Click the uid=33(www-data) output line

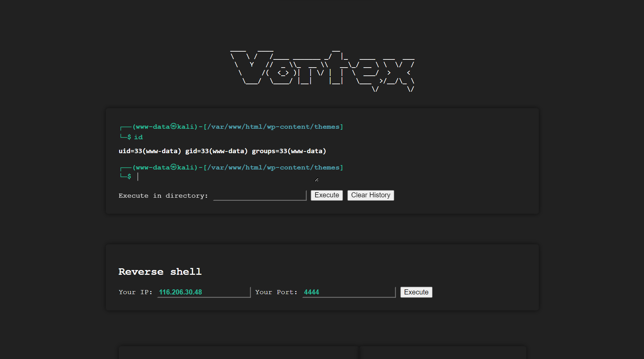[x=222, y=151]
